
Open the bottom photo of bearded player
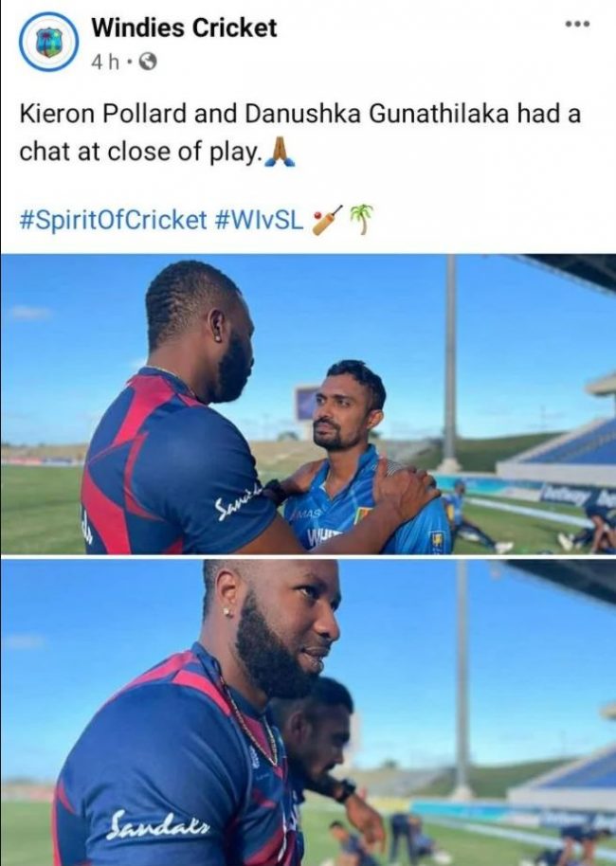click(x=308, y=713)
